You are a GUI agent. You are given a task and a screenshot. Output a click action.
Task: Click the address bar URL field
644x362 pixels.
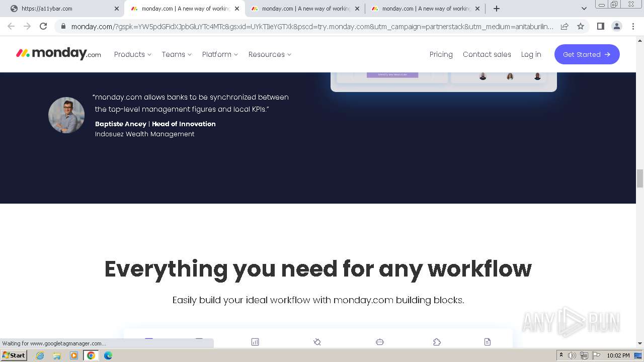[x=312, y=26]
